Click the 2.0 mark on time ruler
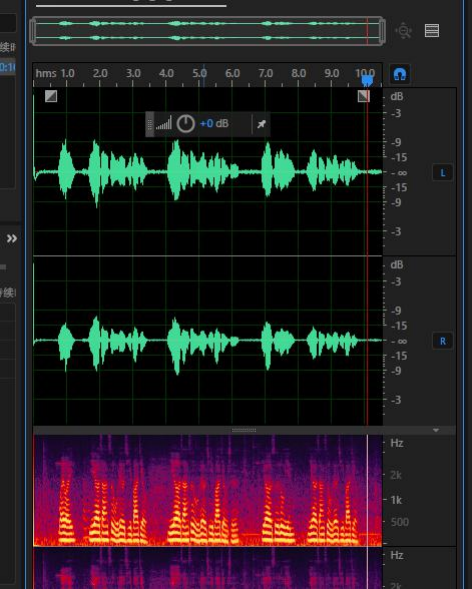 point(100,73)
